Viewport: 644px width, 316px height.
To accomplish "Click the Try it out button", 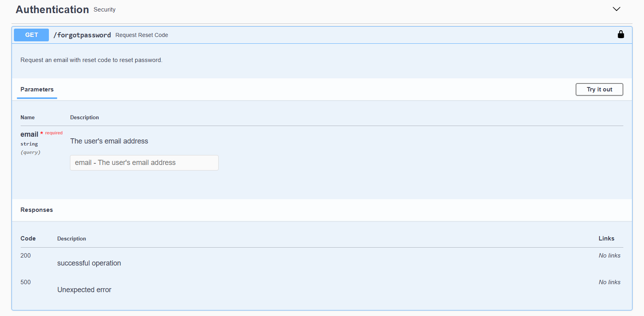I will [599, 89].
